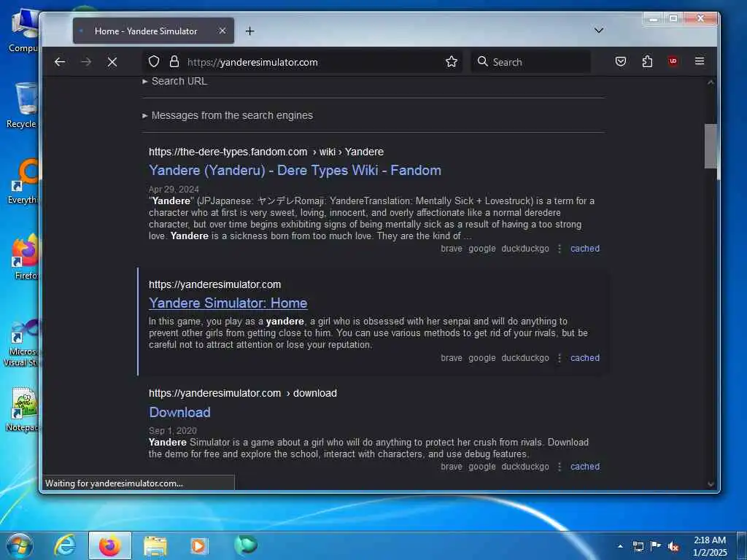The height and width of the screenshot is (560, 747).
Task: Close the Yandere Simulator tab
Action: tap(222, 31)
